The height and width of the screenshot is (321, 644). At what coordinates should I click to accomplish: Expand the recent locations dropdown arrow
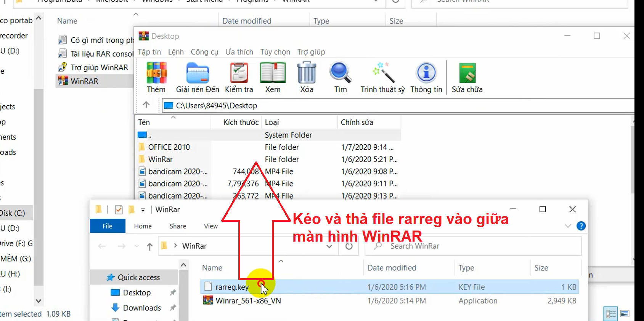pyautogui.click(x=137, y=246)
